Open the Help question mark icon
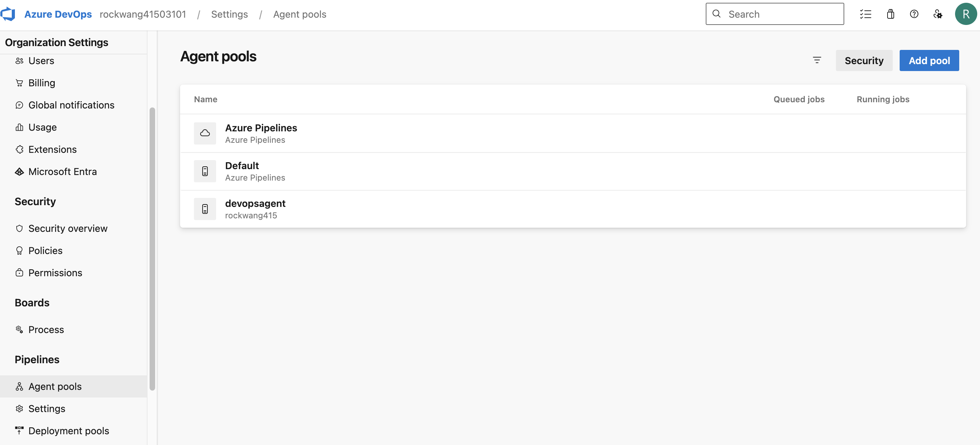Viewport: 980px width, 445px height. click(914, 14)
